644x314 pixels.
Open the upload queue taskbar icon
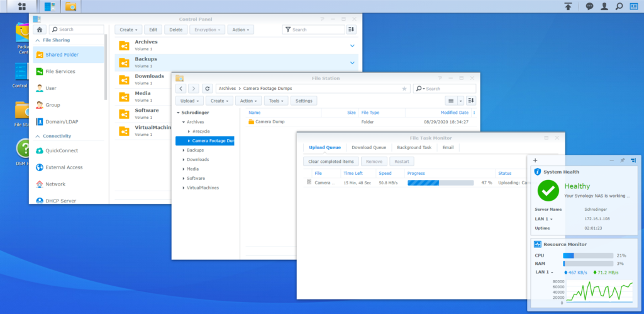pyautogui.click(x=568, y=6)
